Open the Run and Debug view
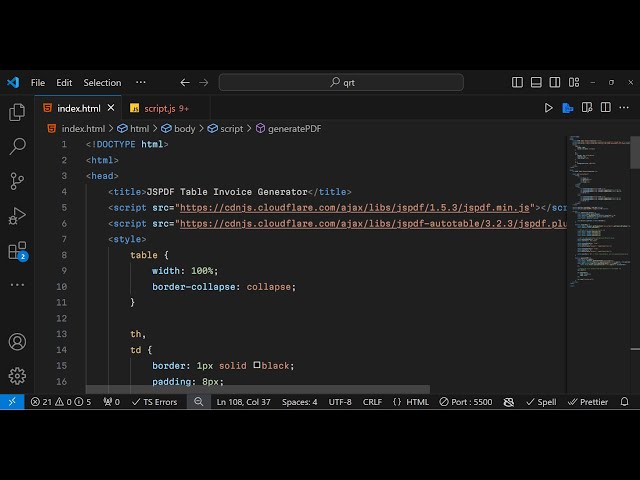The image size is (640, 480). pos(17,216)
